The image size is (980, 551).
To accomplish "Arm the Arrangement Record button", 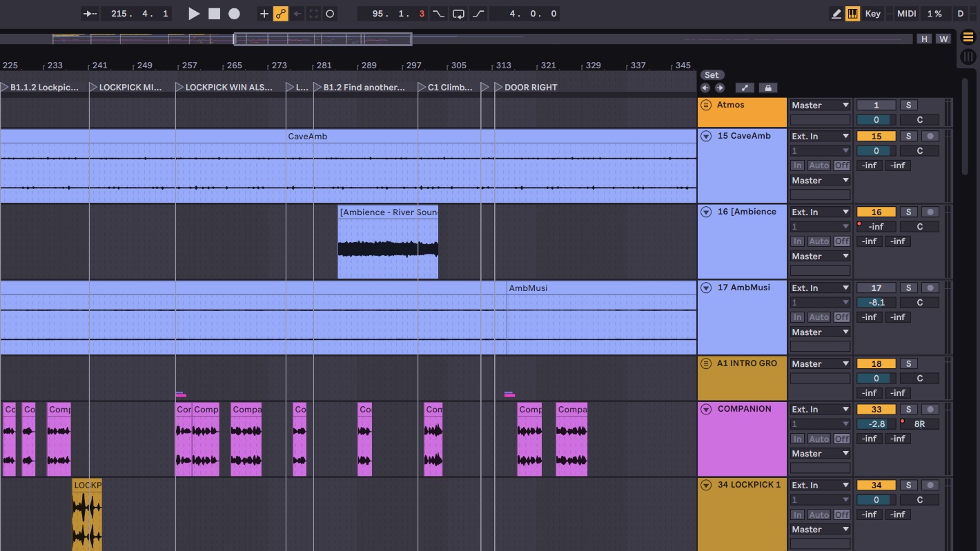I will (235, 14).
